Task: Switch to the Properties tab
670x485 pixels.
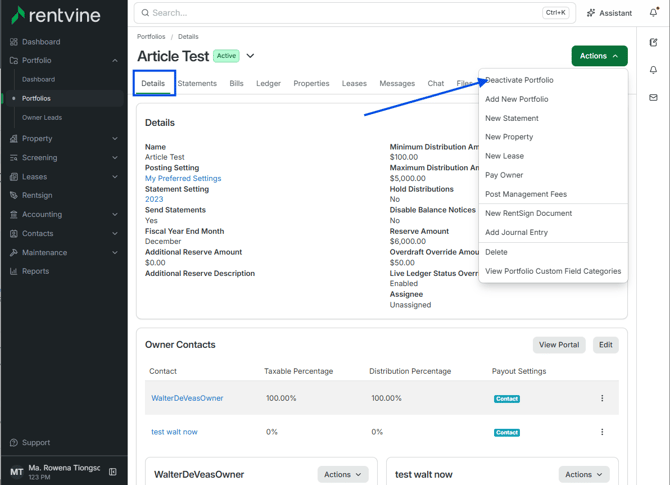Action: pyautogui.click(x=311, y=83)
